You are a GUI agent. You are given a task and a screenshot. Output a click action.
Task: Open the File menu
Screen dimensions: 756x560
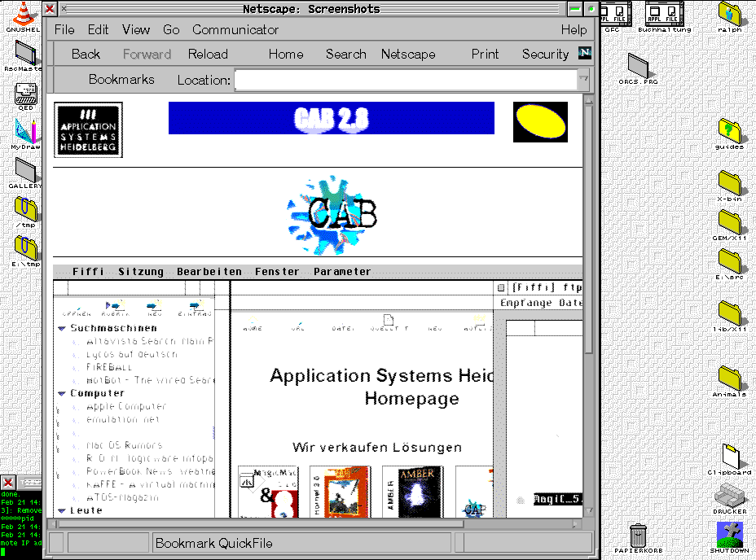64,30
